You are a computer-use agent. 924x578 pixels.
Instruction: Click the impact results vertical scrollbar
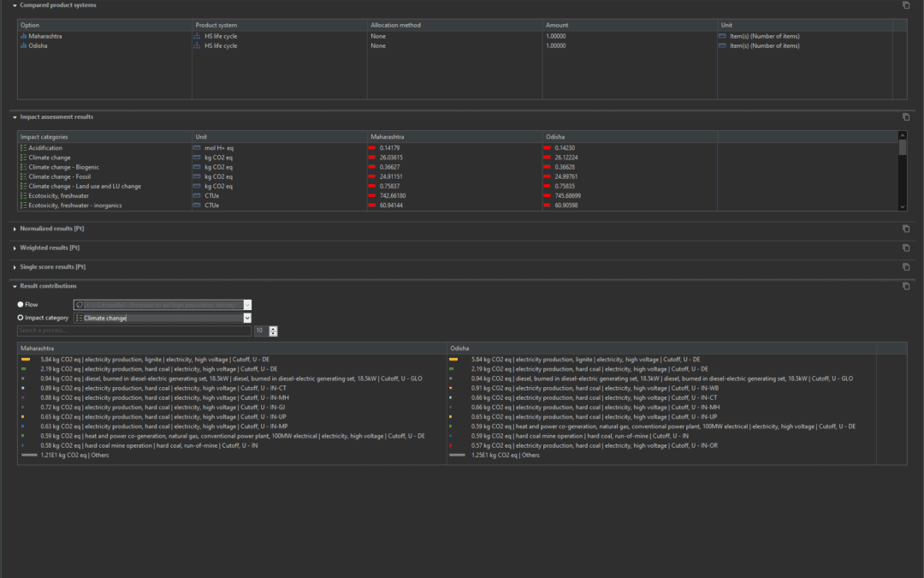click(903, 171)
